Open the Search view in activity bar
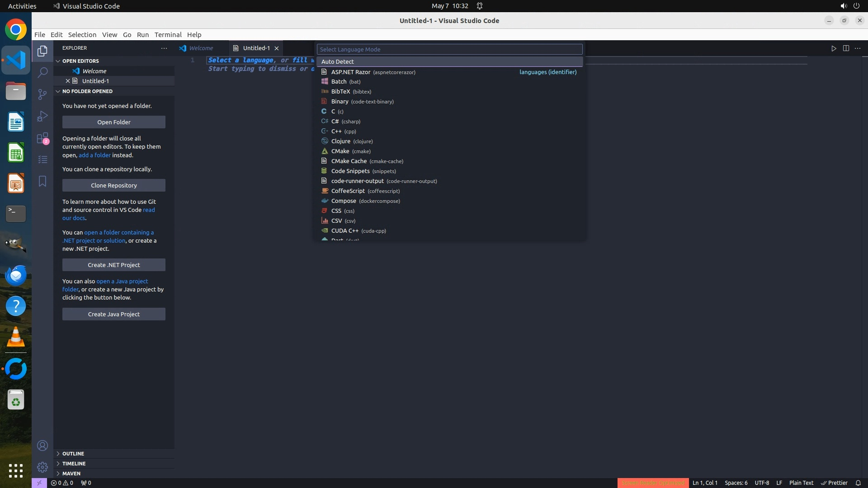The width and height of the screenshot is (868, 488). pyautogui.click(x=42, y=72)
